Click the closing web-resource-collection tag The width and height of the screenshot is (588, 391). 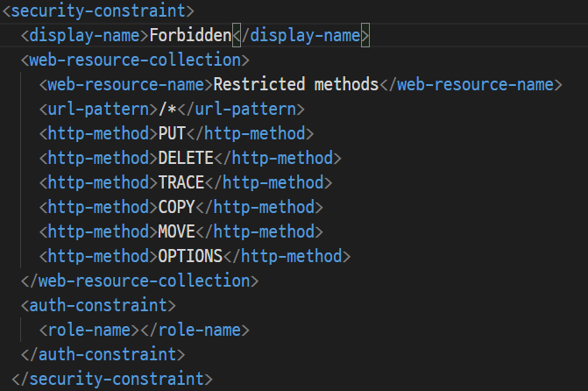[x=139, y=281]
